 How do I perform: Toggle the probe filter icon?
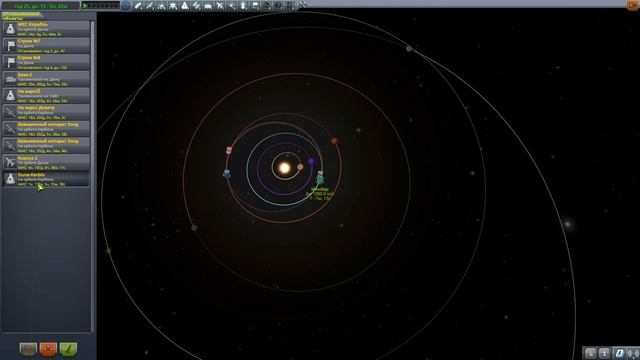click(x=150, y=6)
